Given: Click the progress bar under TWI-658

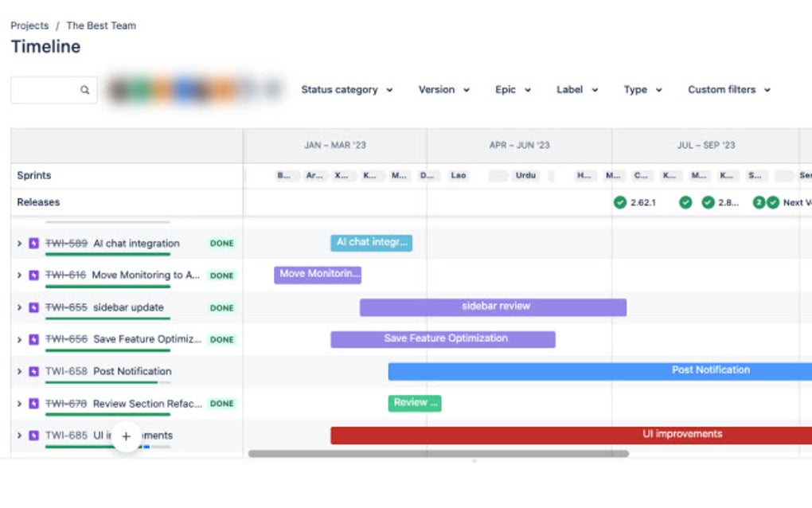Looking at the screenshot, I should 109,381.
